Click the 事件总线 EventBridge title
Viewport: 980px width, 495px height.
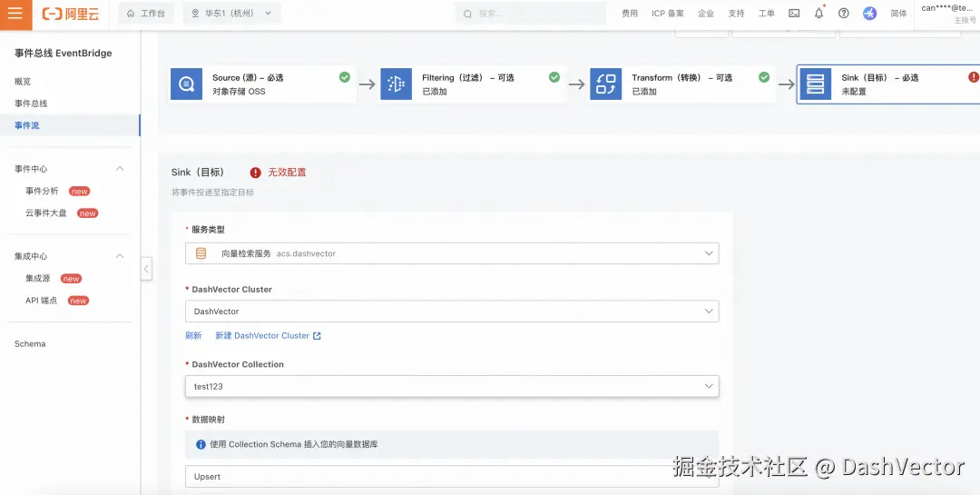pos(64,54)
